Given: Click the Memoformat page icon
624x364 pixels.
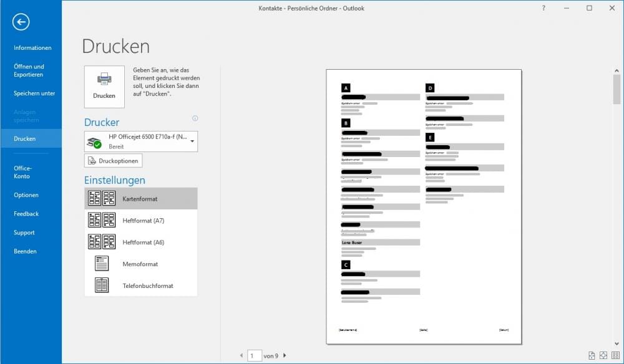Looking at the screenshot, I should click(102, 264).
